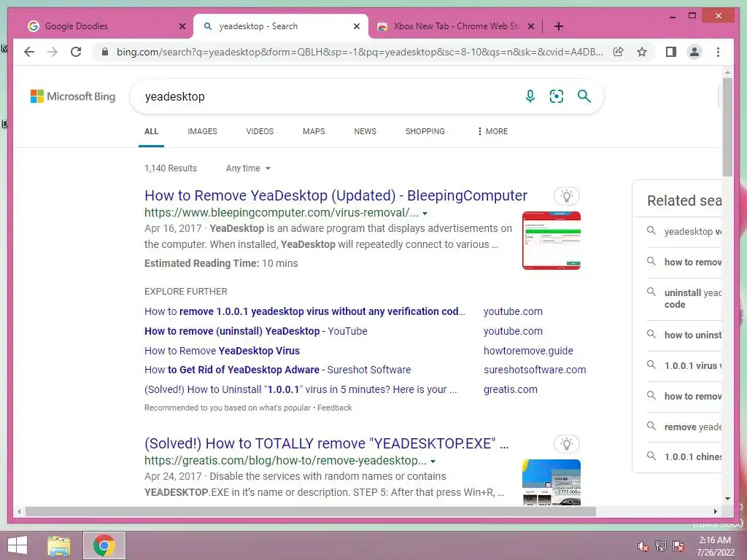Open How to Remove YeaDesktop BleepingComputer result

336,195
